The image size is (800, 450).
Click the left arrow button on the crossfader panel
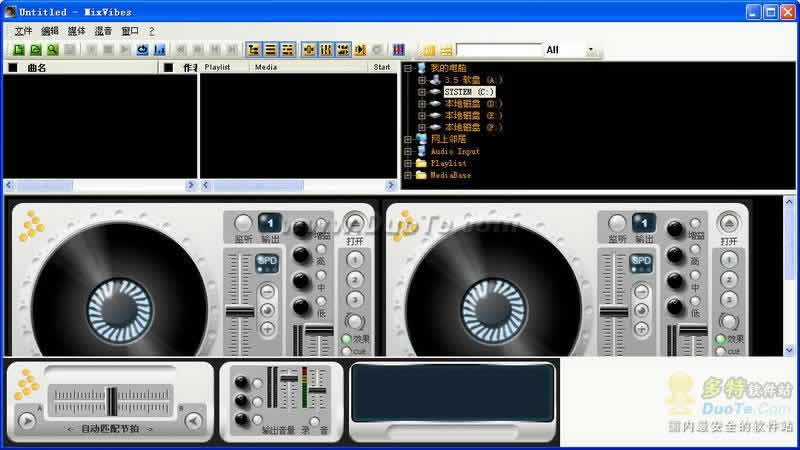click(28, 420)
